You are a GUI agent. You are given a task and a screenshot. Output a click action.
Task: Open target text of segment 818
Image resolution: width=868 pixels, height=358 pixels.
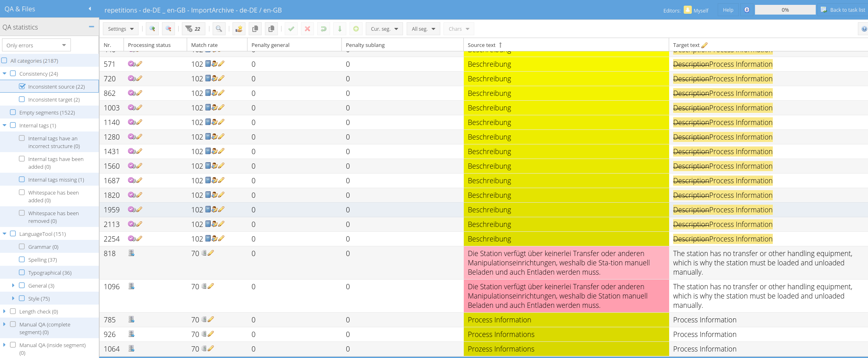(762, 263)
